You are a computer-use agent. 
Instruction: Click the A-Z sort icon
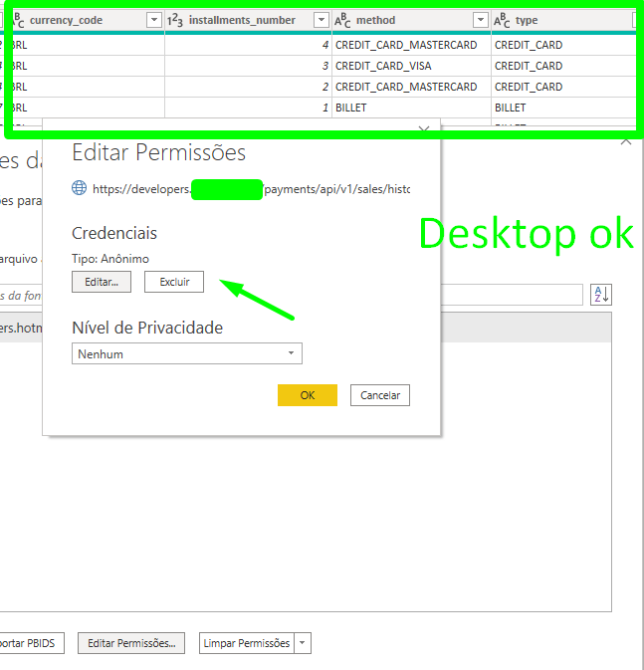[601, 295]
